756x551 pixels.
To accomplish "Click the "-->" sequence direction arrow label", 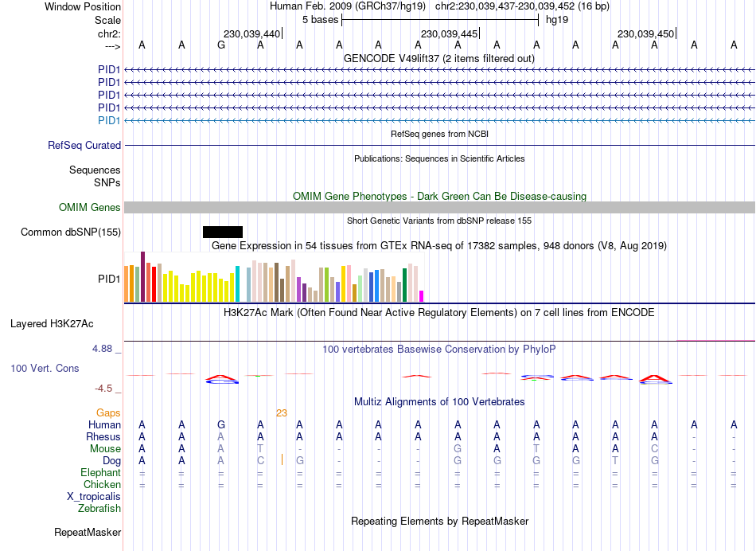I will 112,46.
